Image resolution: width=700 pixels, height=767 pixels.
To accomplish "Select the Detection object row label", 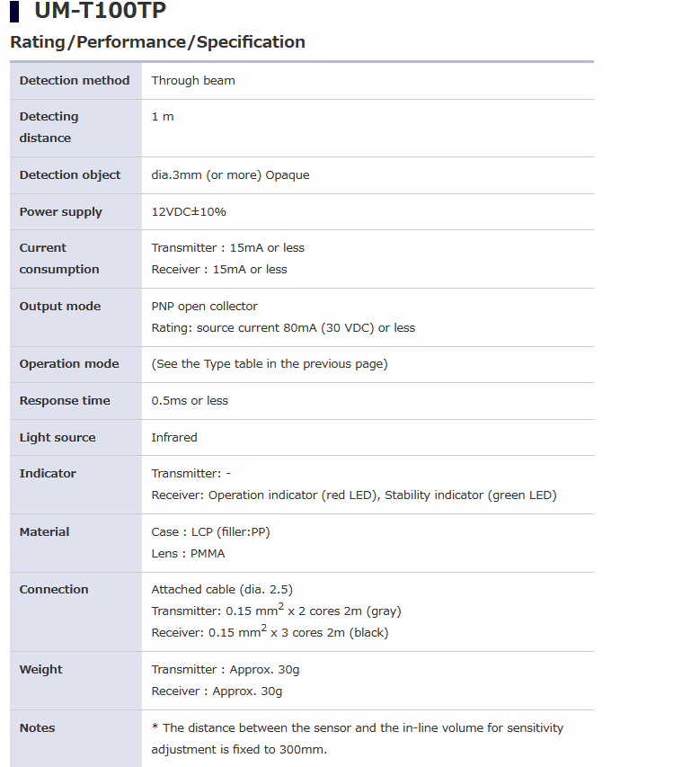I will click(x=70, y=175).
